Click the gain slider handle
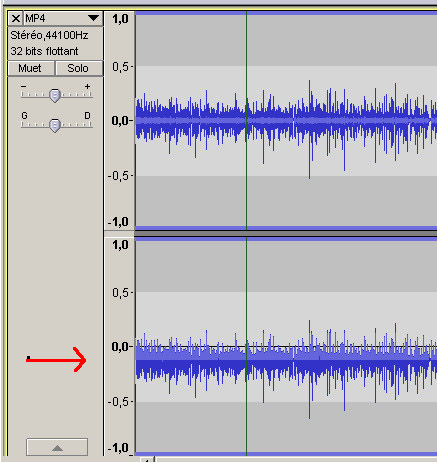Screen dimensions: 437x462 (55, 95)
